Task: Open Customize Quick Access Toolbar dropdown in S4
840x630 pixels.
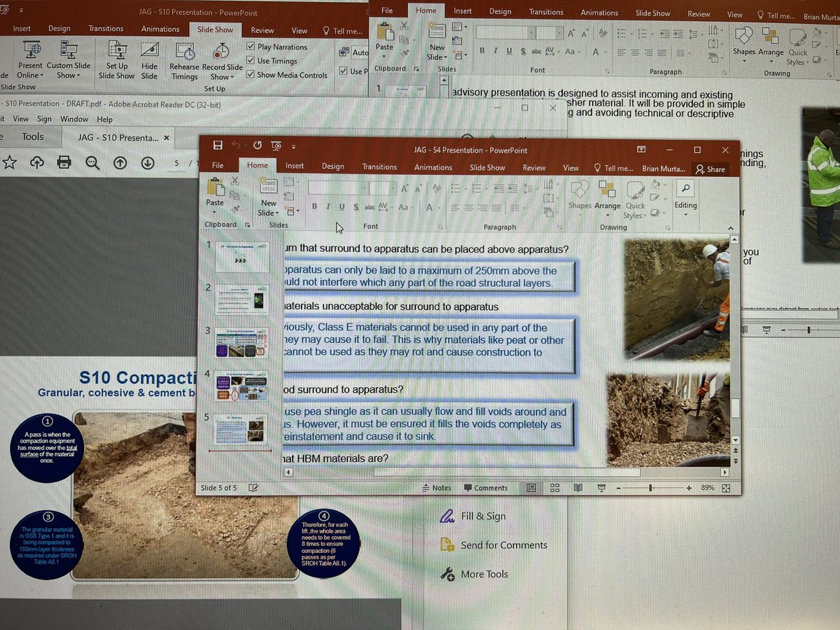Action: tap(294, 146)
